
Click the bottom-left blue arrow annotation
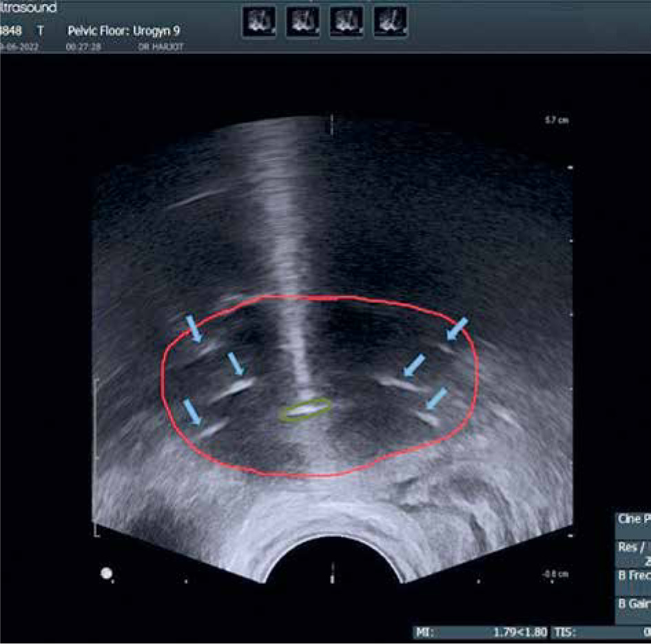pyautogui.click(x=194, y=411)
